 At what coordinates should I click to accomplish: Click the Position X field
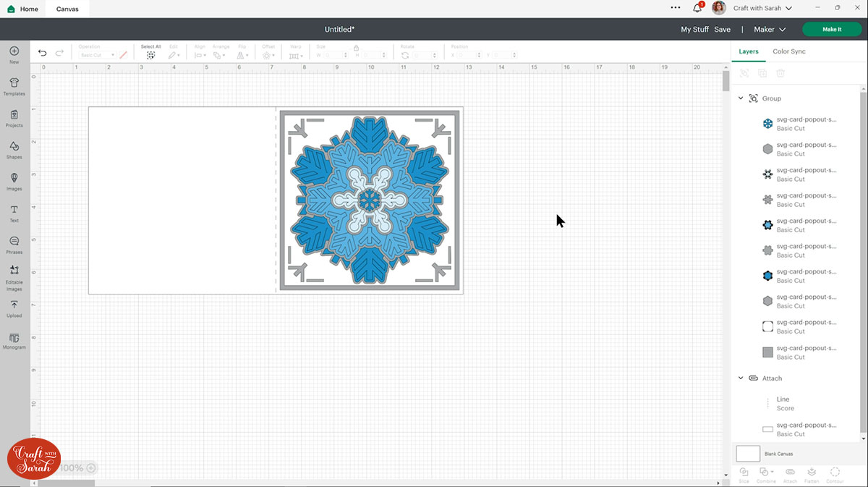(469, 55)
